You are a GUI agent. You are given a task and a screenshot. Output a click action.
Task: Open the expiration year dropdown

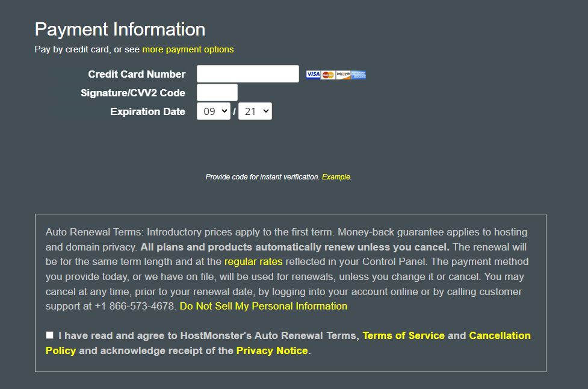[x=255, y=111]
